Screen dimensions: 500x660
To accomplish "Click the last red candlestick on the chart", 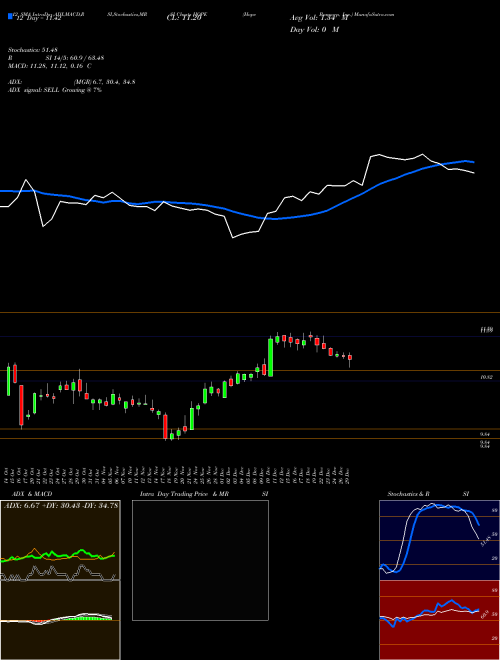I will [x=350, y=358].
